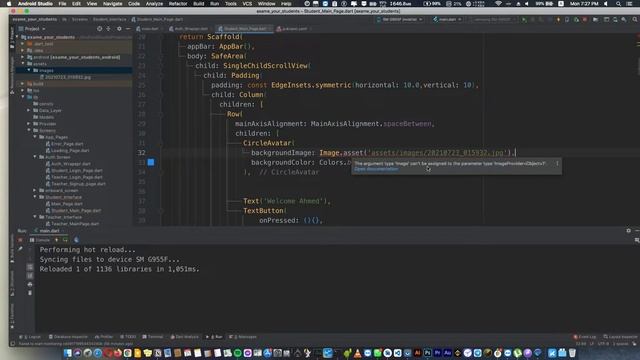Open the Terminal tool window tab
Screen dimensions: 640x360
153,337
